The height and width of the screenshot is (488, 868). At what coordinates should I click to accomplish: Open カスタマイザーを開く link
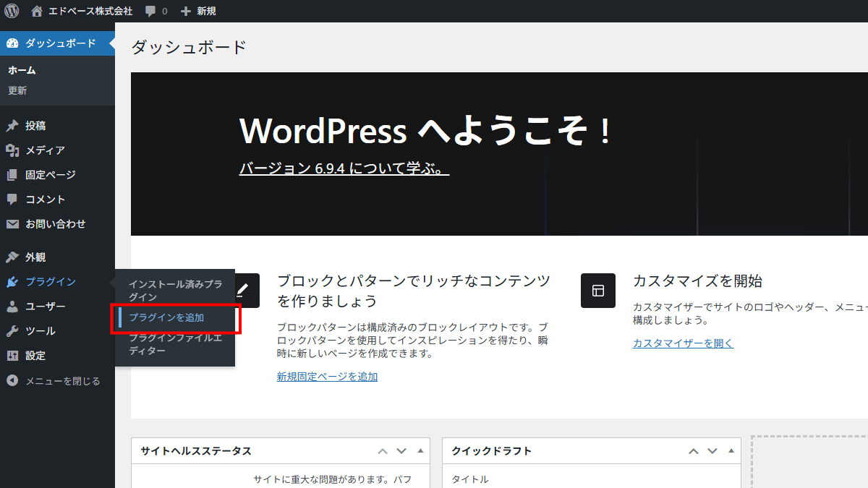coord(682,343)
